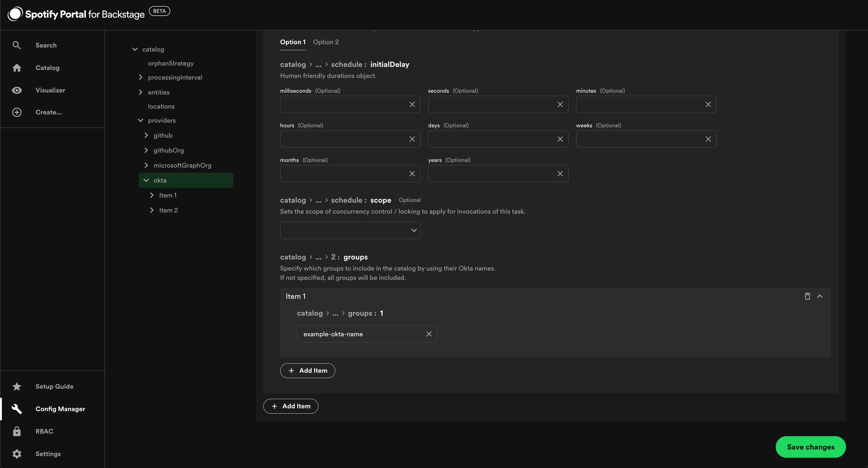Screen dimensions: 868x468
Task: Clear the years field with its X
Action: coord(560,174)
